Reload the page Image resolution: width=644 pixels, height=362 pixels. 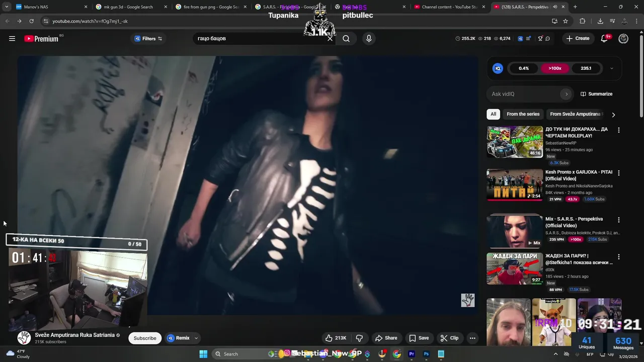click(x=31, y=21)
